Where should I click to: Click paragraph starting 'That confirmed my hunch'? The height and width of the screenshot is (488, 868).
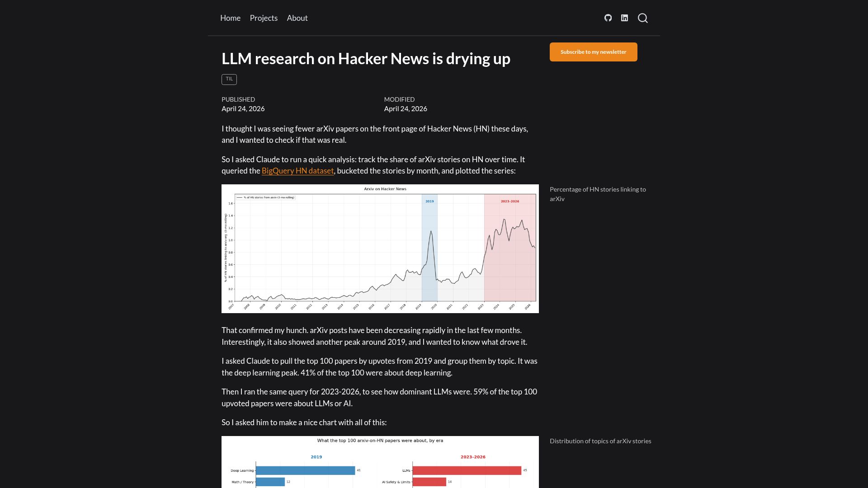[x=374, y=336]
